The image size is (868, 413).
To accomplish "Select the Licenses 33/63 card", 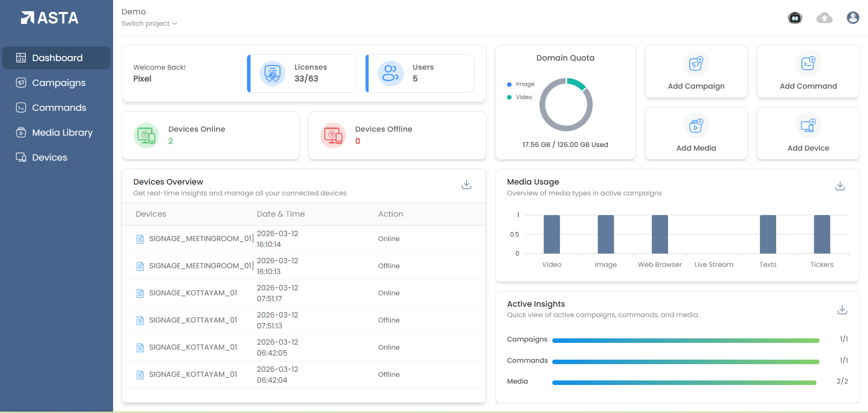I will (302, 73).
